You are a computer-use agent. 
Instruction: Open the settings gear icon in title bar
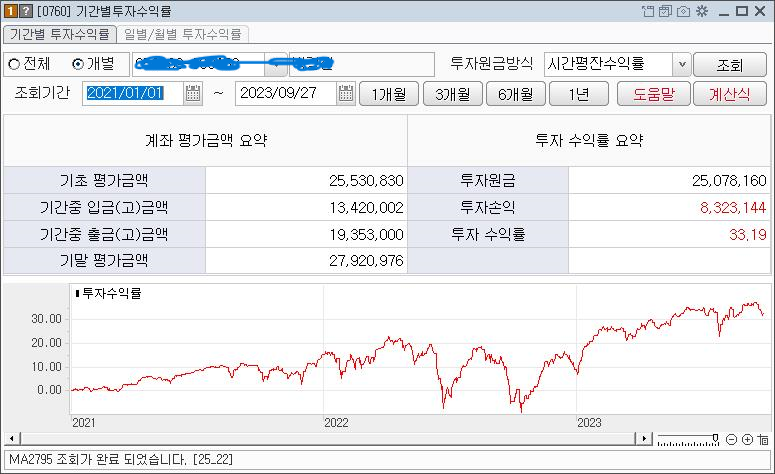coord(702,11)
